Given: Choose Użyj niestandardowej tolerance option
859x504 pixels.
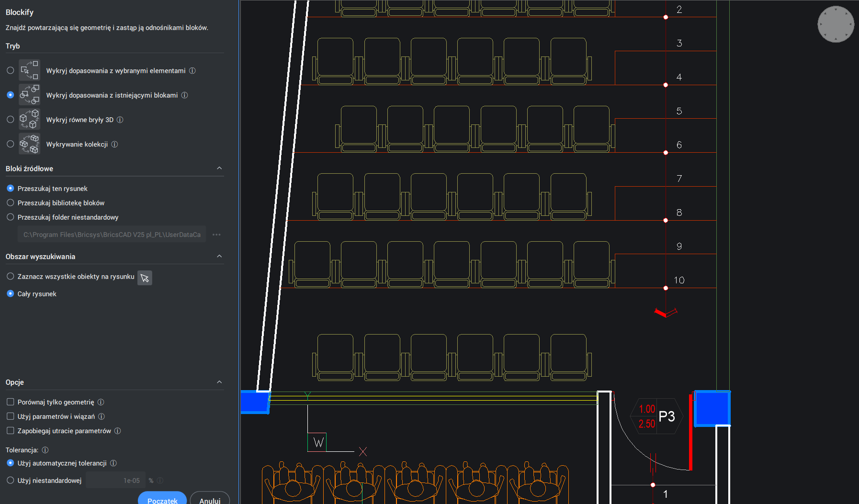Looking at the screenshot, I should click(11, 480).
